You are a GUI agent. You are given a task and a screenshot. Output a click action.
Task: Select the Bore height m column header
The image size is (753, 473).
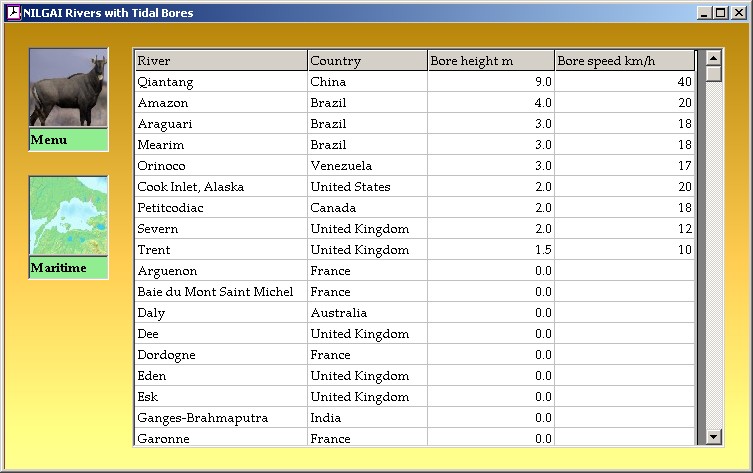(490, 61)
